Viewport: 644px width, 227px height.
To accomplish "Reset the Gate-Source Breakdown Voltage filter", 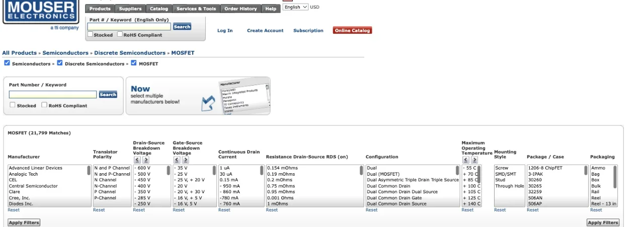I will tap(179, 210).
